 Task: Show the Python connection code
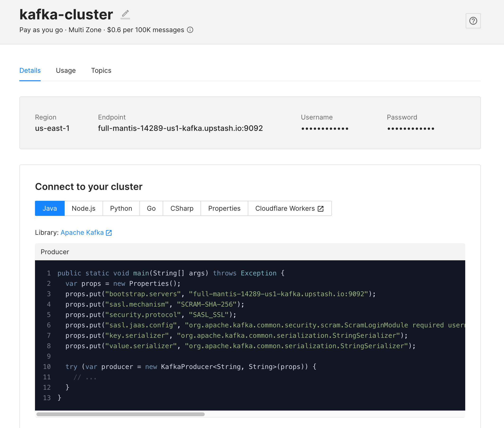[x=121, y=208]
